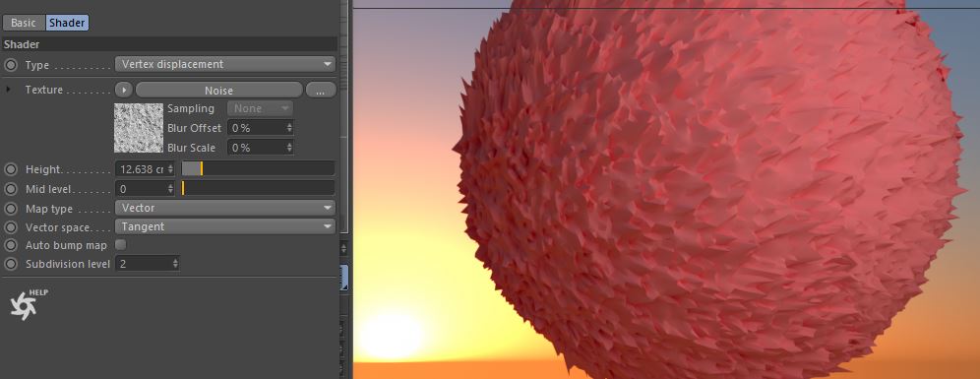This screenshot has height=379, width=980.
Task: Click the Height slider bar
Action: pos(258,169)
